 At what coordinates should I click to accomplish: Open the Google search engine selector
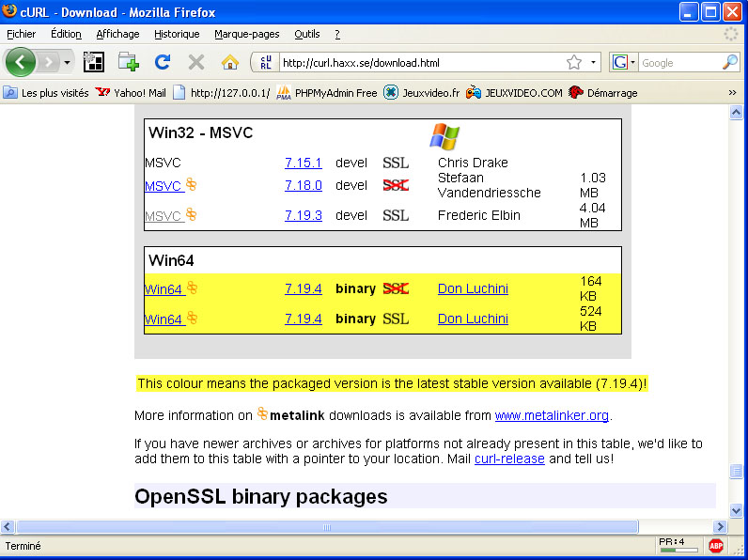coord(624,63)
